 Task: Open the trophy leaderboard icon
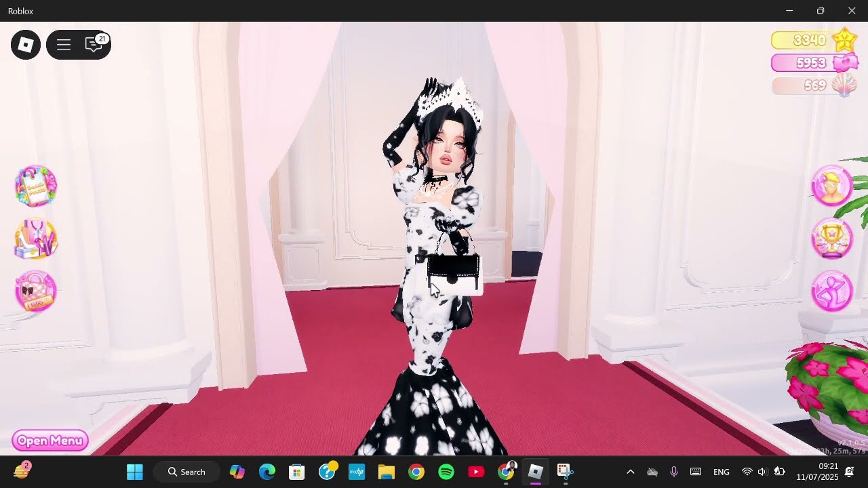[x=832, y=238]
